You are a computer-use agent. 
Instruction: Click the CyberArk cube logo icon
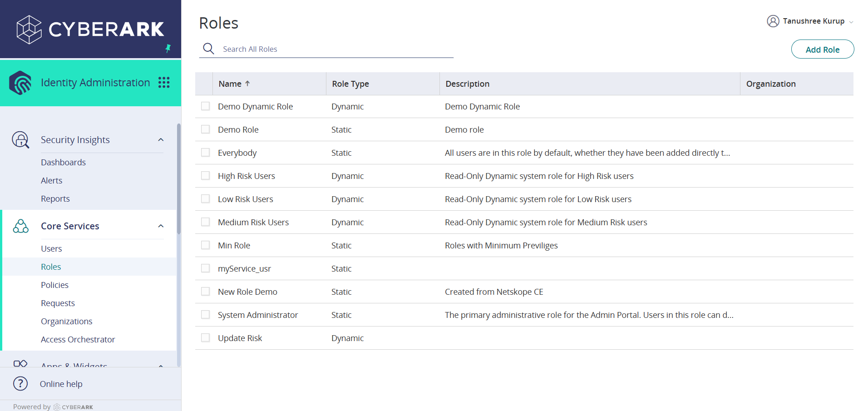coord(29,30)
